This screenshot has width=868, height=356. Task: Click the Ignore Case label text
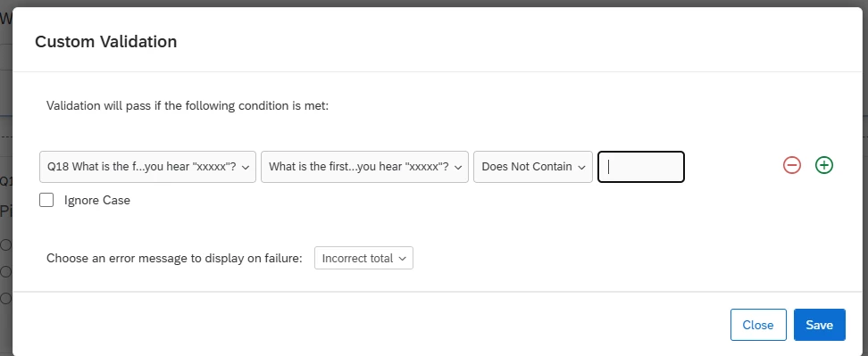pyautogui.click(x=96, y=200)
